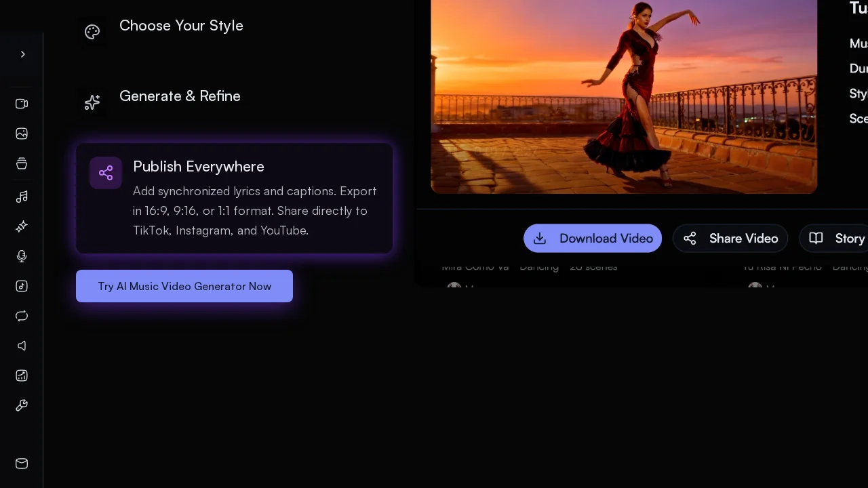Click the Download Video button

pos(592,238)
